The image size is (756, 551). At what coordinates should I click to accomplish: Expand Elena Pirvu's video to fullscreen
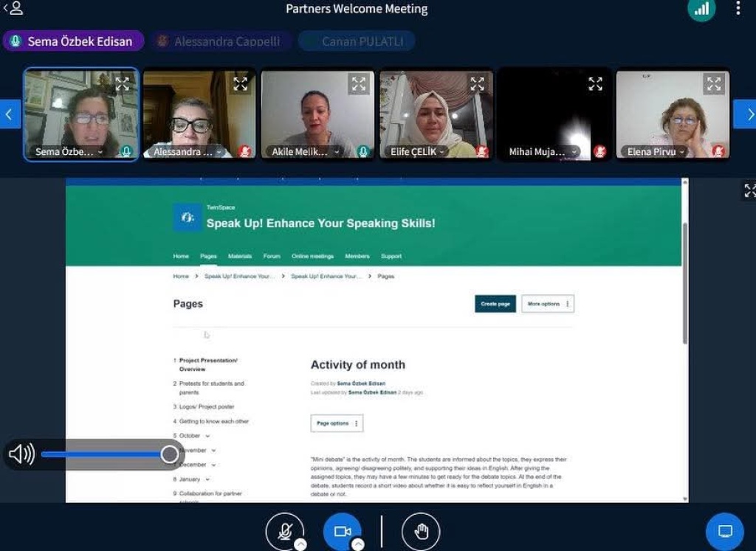tap(714, 84)
